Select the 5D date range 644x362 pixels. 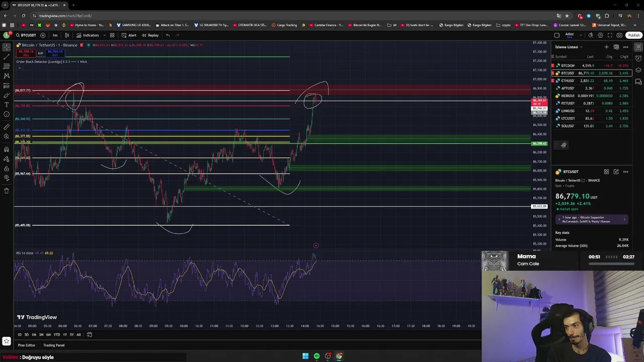pyautogui.click(x=27, y=334)
